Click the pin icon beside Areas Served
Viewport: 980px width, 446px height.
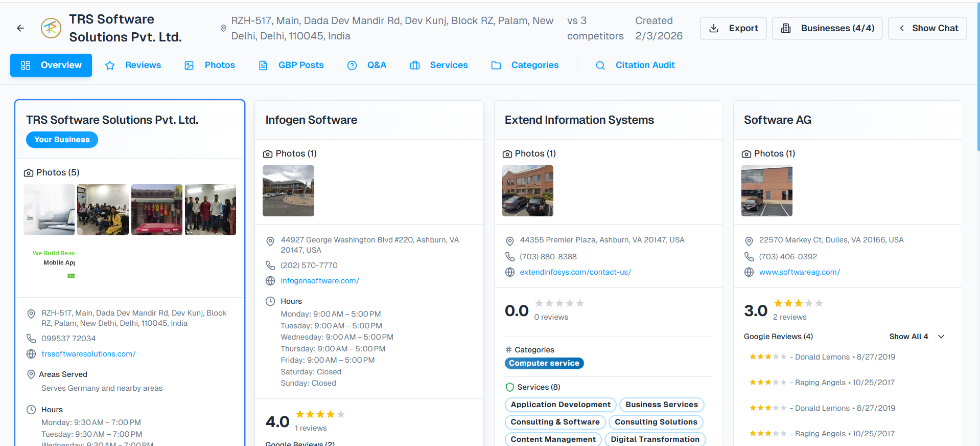pos(31,374)
